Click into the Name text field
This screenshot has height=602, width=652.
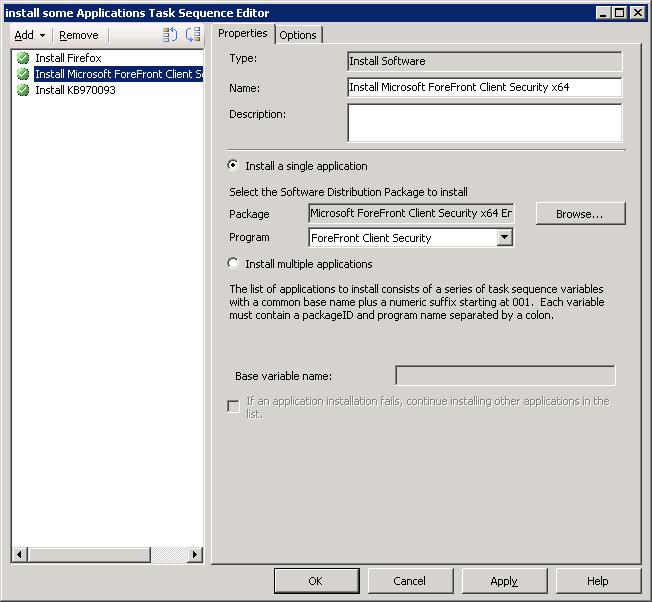tap(484, 87)
